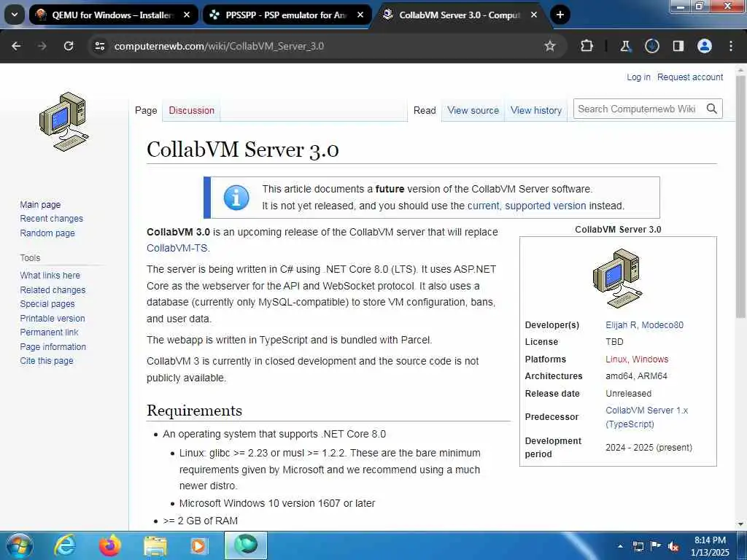747x560 pixels.
Task: Open Chrome Labs flask icon
Action: point(625,46)
